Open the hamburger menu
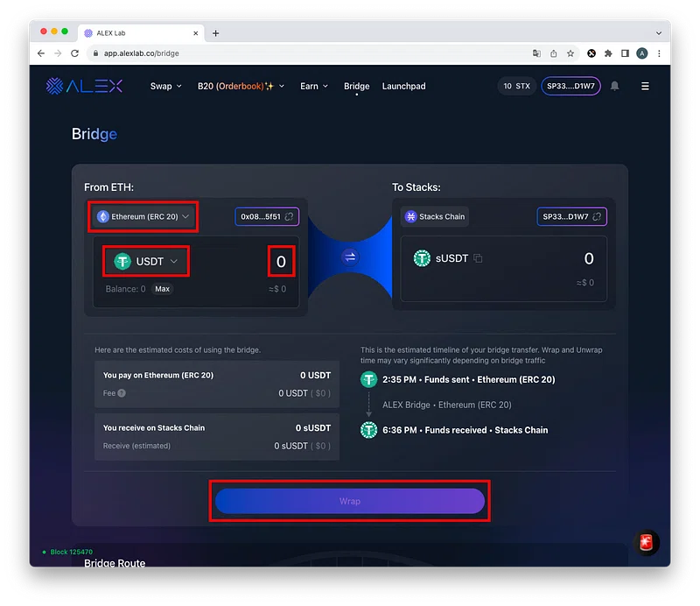This screenshot has width=700, height=606. [x=645, y=86]
